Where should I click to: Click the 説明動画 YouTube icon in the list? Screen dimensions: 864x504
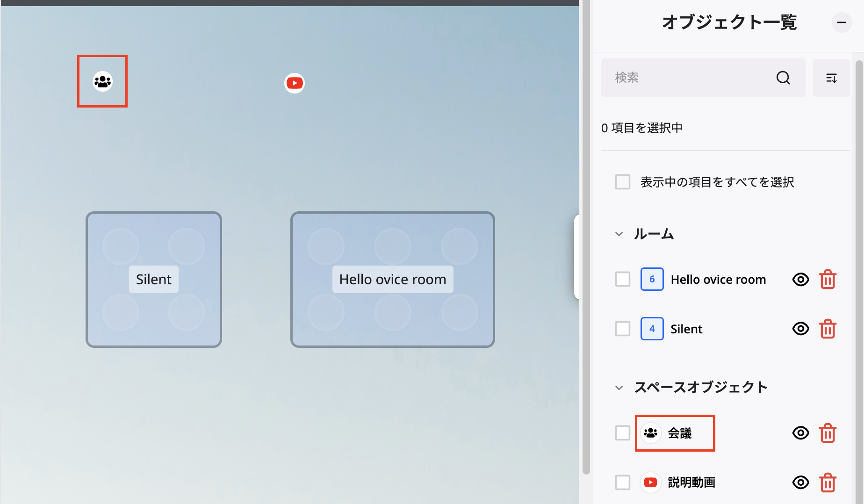pos(650,482)
